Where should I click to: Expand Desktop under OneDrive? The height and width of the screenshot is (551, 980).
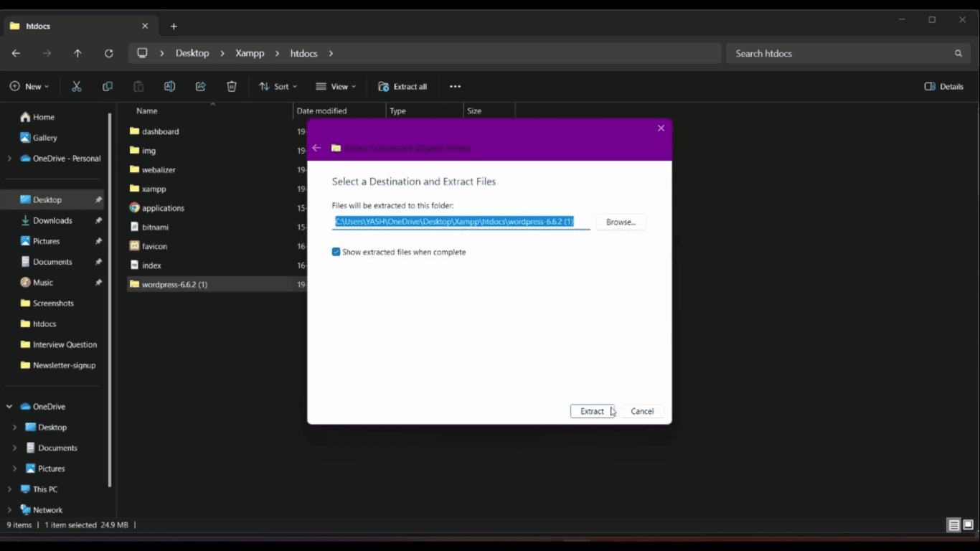(x=14, y=428)
